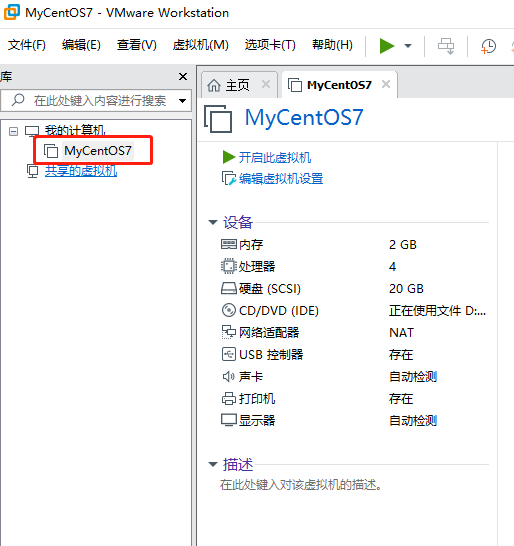Click the 内存 device label

point(251,244)
